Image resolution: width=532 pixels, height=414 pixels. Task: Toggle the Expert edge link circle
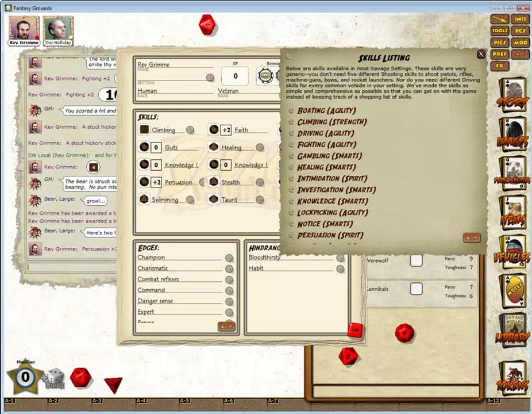[229, 312]
